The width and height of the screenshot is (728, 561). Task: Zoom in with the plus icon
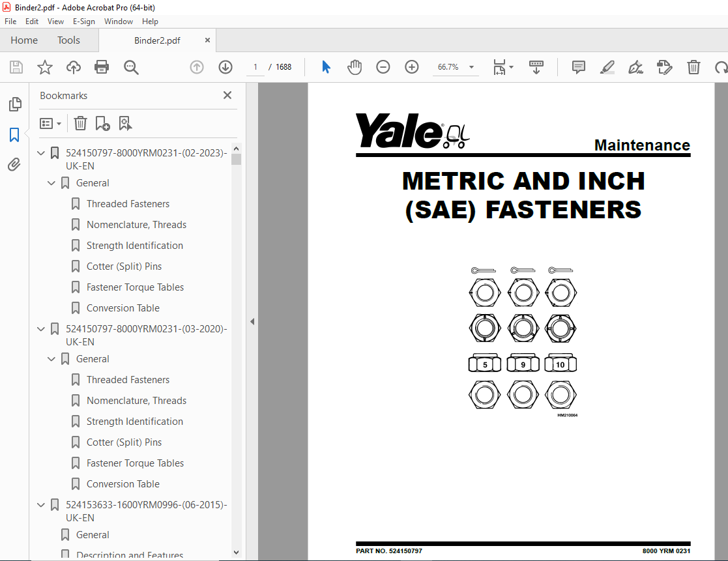[412, 67]
